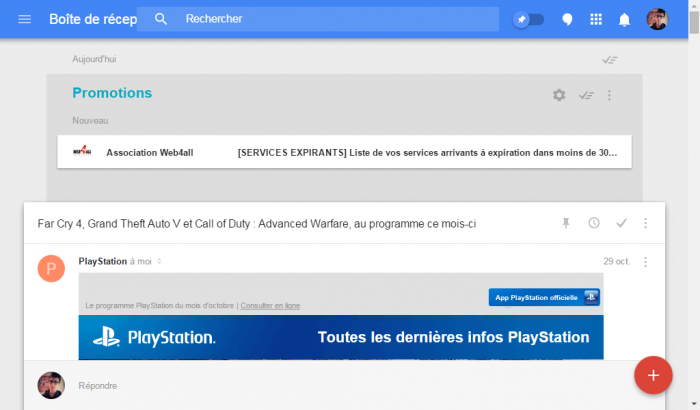The height and width of the screenshot is (410, 700).
Task: Expand recipient details next to à moi
Action: pos(159,261)
